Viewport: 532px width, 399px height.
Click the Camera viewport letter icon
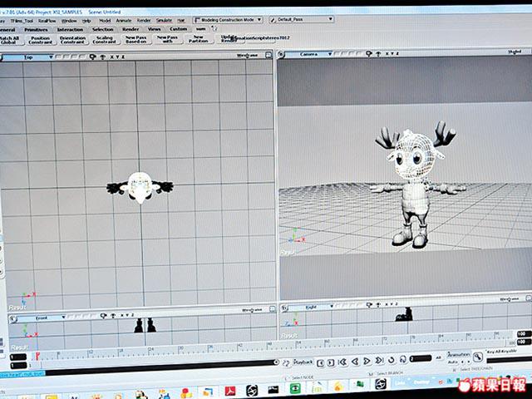pos(281,54)
